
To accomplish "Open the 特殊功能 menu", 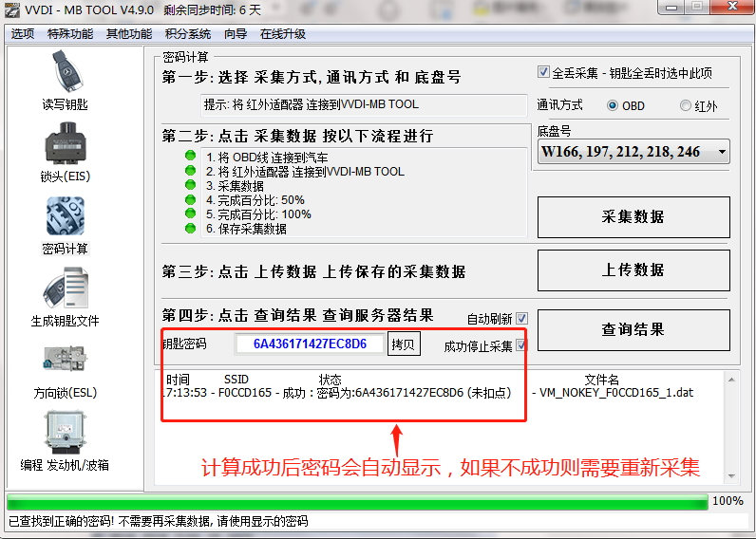I will (70, 33).
